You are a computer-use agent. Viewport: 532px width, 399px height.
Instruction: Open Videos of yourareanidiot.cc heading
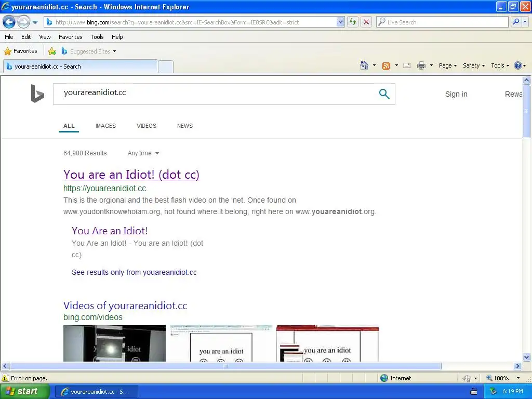[125, 305]
